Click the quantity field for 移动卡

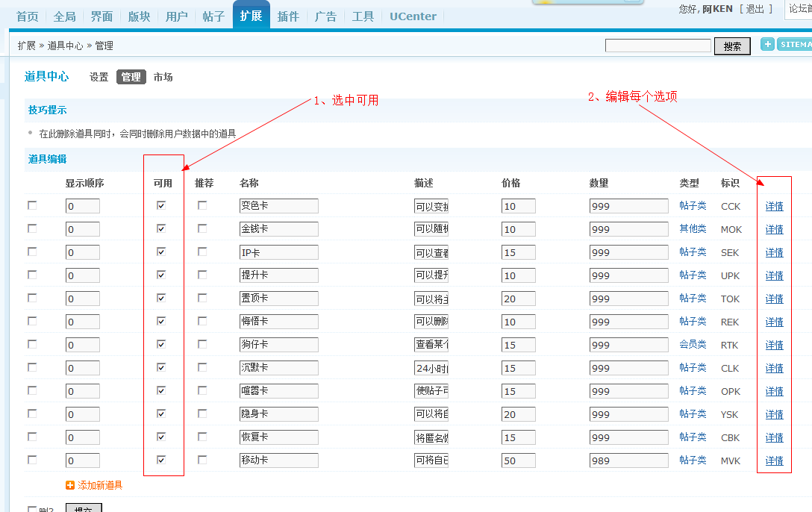point(628,461)
